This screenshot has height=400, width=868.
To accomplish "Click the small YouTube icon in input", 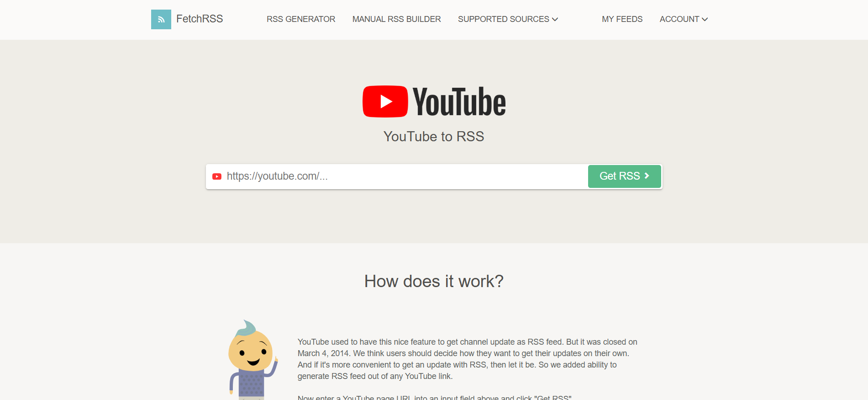I will pos(217,176).
